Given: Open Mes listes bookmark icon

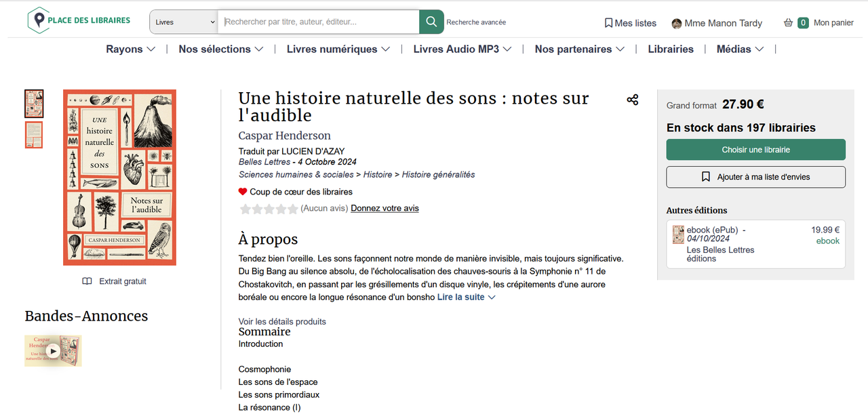Looking at the screenshot, I should point(608,23).
